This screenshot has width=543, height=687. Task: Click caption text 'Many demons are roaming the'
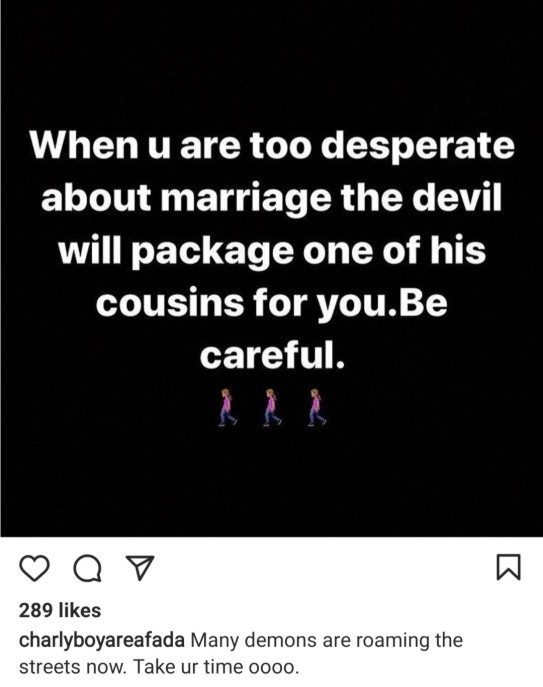coord(327,640)
